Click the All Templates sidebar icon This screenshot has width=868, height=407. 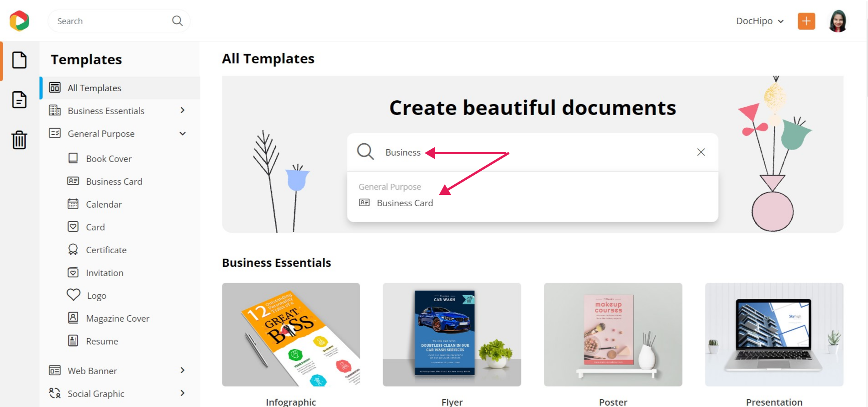[x=55, y=88]
